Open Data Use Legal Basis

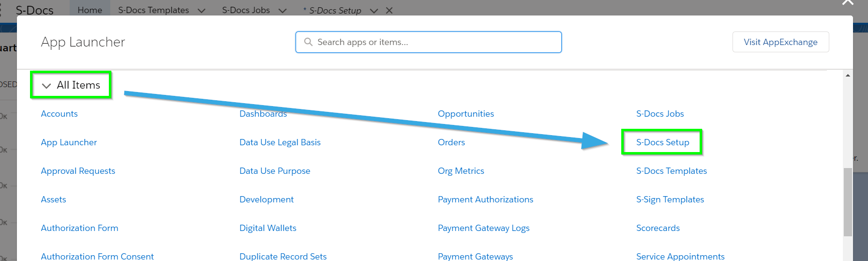[x=280, y=142]
